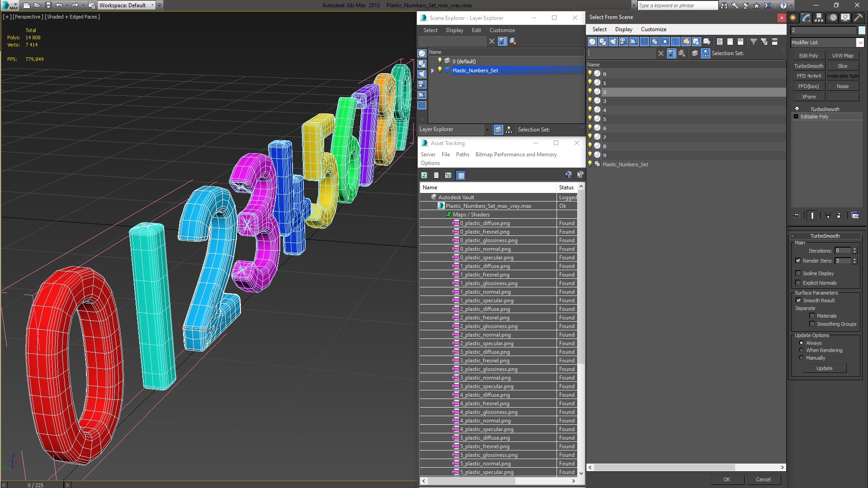Open Workspace Default dropdown

pos(152,5)
